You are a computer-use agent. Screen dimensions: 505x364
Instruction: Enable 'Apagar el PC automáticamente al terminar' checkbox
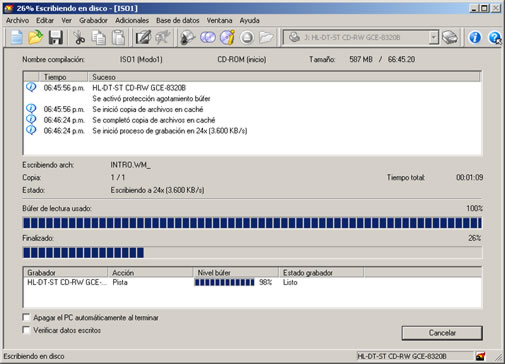26,317
